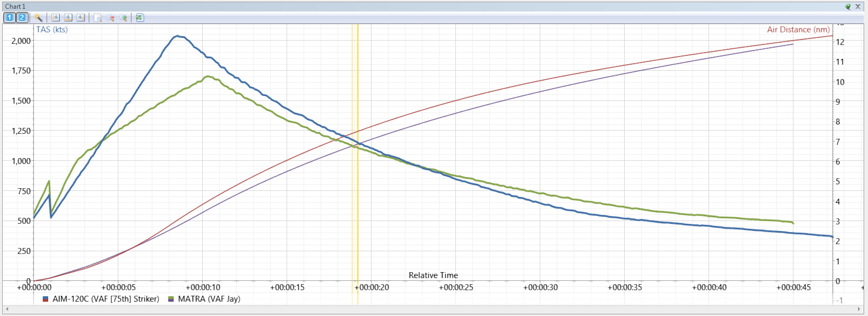Click the AIM-120C red legend swatch
Screen dimensions: 868x316
pyautogui.click(x=45, y=299)
